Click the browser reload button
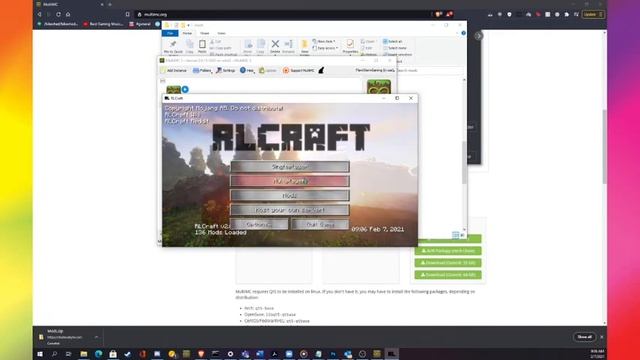Viewport: 640px width, 360px height. tap(58, 14)
